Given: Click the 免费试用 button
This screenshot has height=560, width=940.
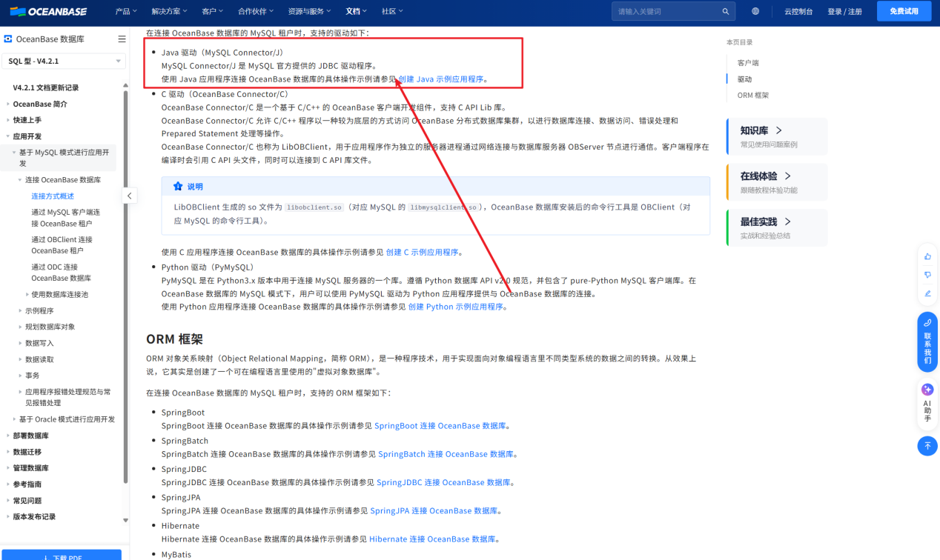Looking at the screenshot, I should [904, 11].
